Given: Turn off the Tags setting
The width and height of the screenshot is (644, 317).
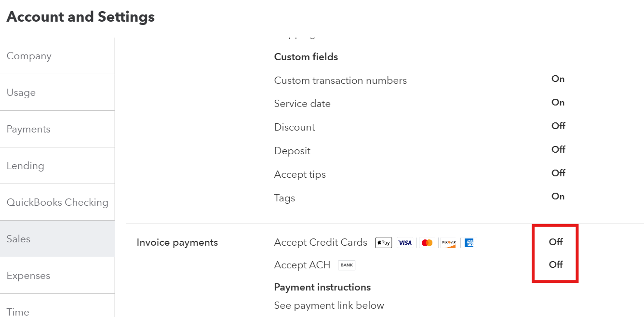Looking at the screenshot, I should (558, 196).
